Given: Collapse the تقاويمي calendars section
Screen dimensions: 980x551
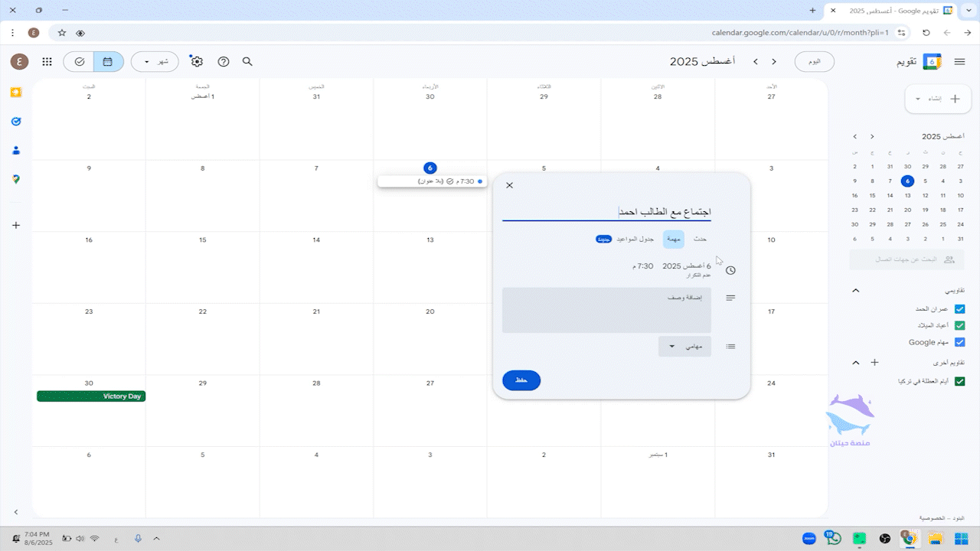Looking at the screenshot, I should pos(856,291).
